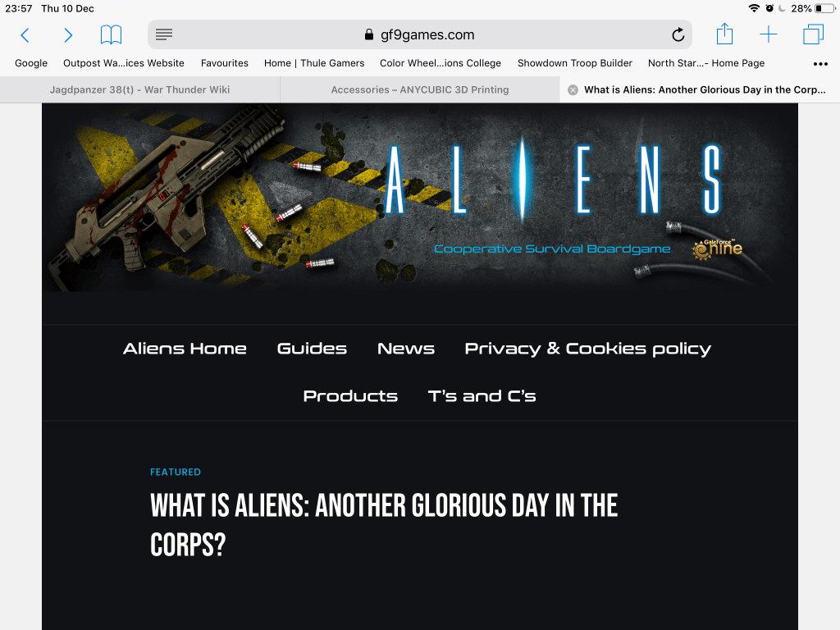
Task: Show Reader view with lines icon
Action: click(164, 34)
